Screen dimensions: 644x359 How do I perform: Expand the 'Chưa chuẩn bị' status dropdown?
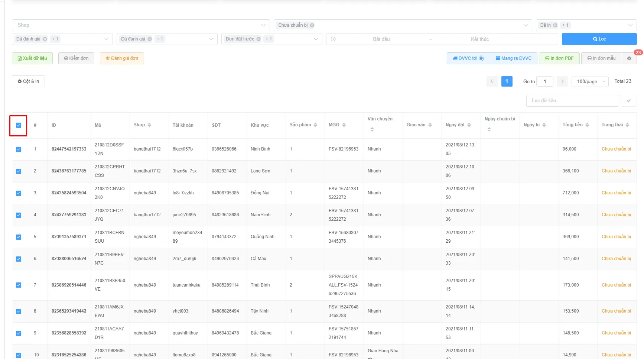(403, 25)
